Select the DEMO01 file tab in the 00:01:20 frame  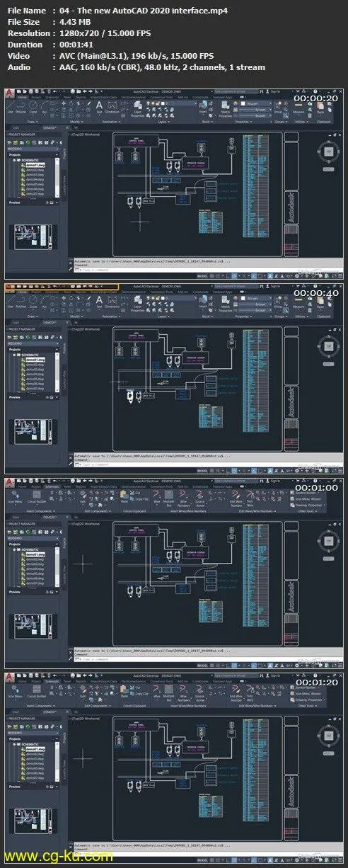pyautogui.click(x=51, y=712)
